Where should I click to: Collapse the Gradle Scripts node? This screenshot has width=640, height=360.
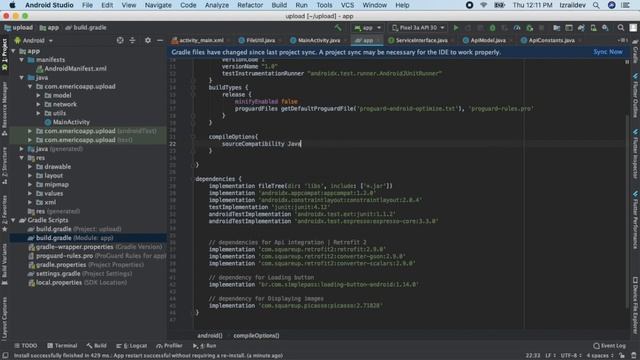(13, 220)
